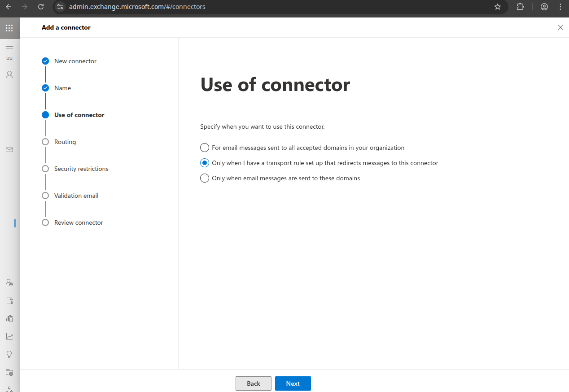Open the app launcher waffle icon
The image size is (569, 392).
pyautogui.click(x=9, y=28)
